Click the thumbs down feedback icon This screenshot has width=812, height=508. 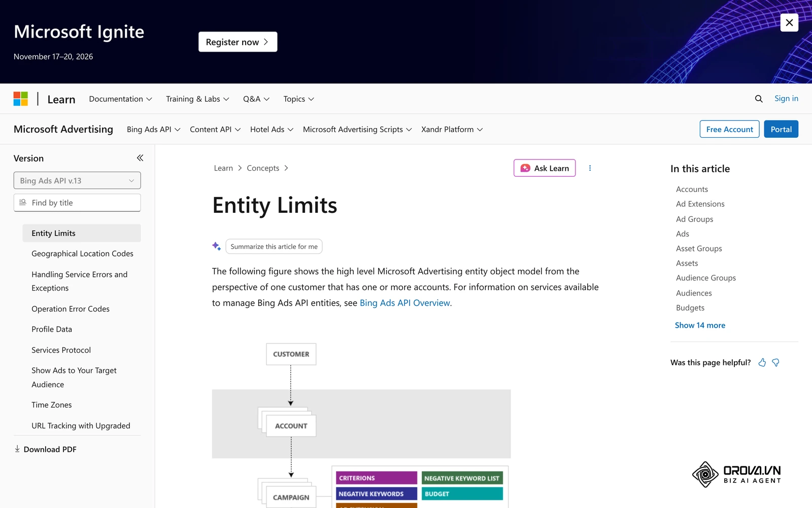[775, 362]
